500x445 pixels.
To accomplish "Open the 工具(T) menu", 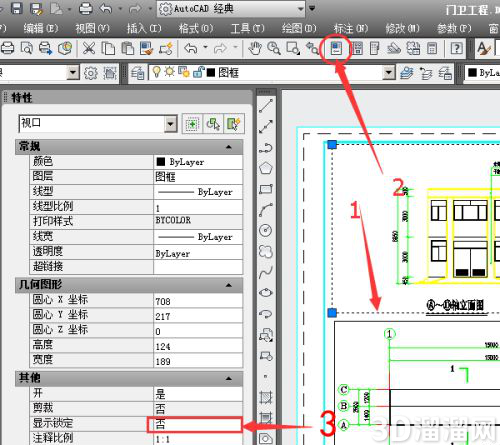I will 248,29.
